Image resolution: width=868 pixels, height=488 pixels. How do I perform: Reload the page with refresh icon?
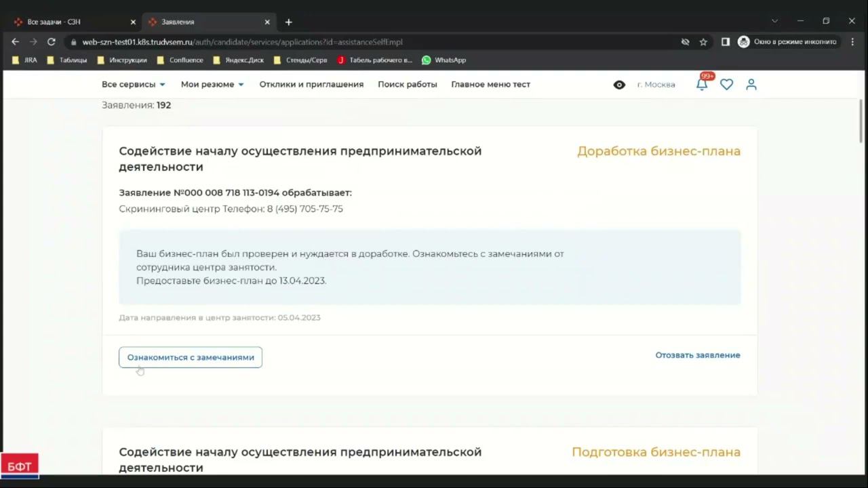pyautogui.click(x=51, y=41)
